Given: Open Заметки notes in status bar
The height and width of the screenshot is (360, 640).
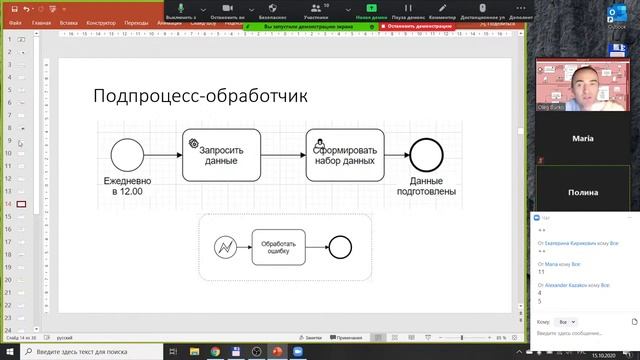Looking at the screenshot, I should pos(310,338).
